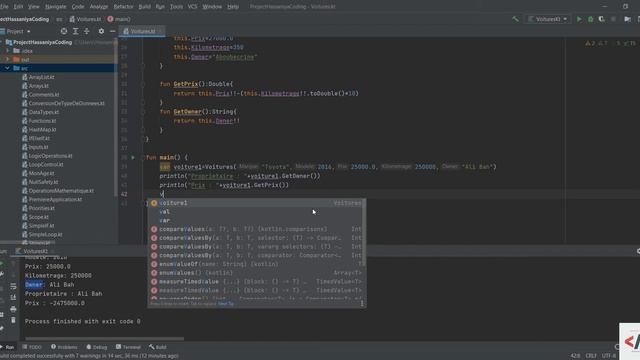640x360 pixels.
Task: Open the Code menu
Action: pyautogui.click(x=78, y=7)
